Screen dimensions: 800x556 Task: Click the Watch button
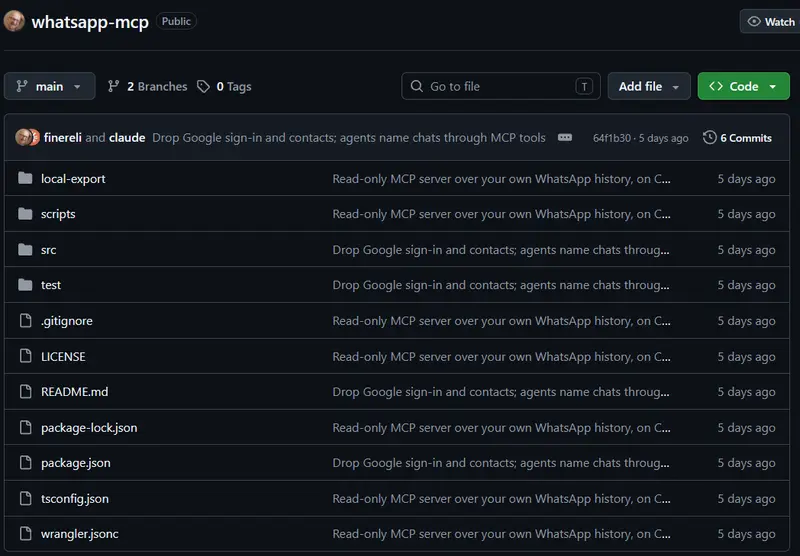(x=770, y=21)
